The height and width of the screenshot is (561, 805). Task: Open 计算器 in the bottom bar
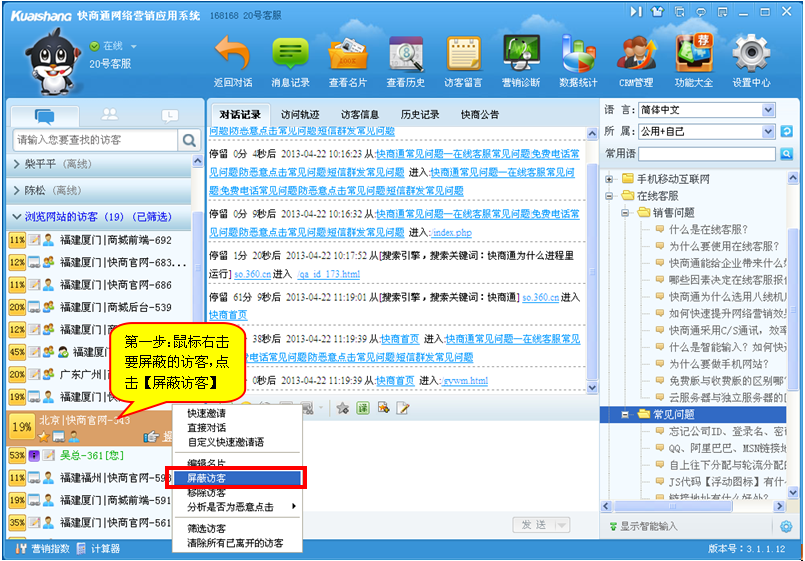point(98,549)
